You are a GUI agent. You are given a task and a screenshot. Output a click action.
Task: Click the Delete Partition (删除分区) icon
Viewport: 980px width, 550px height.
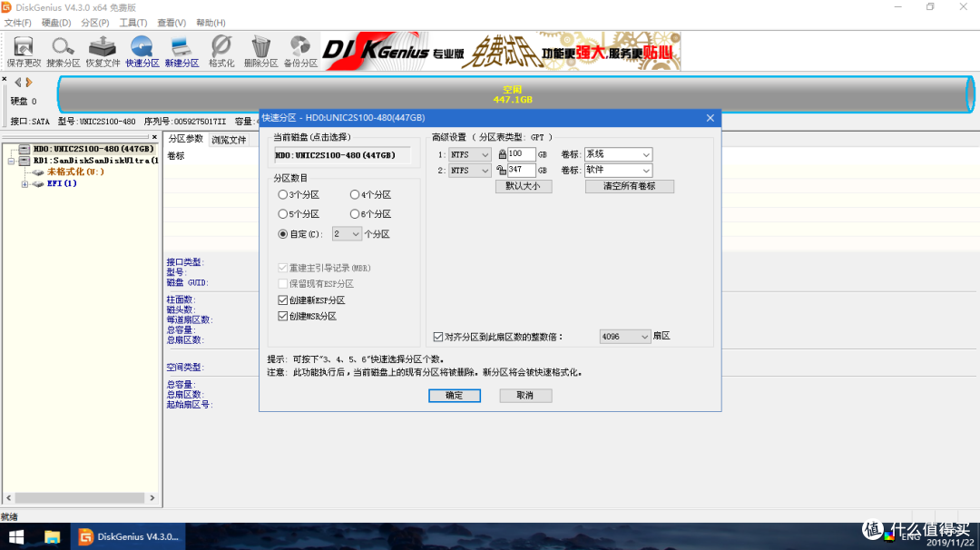click(261, 51)
